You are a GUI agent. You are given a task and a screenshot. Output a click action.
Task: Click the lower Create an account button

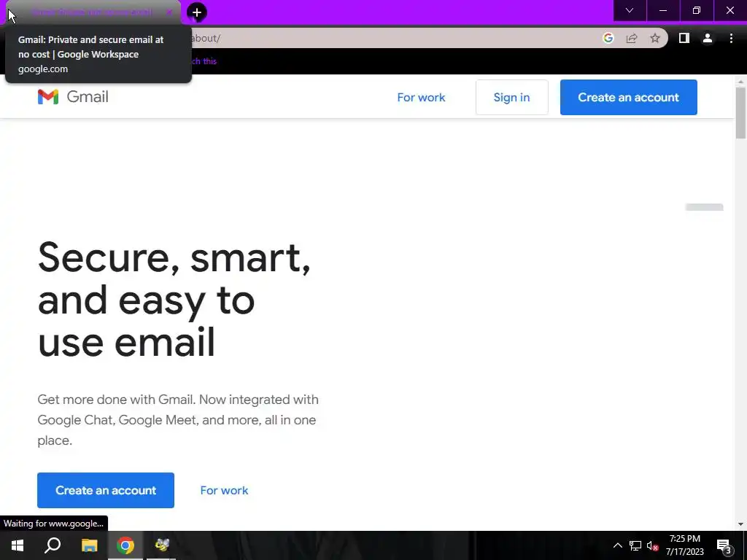[x=106, y=490]
